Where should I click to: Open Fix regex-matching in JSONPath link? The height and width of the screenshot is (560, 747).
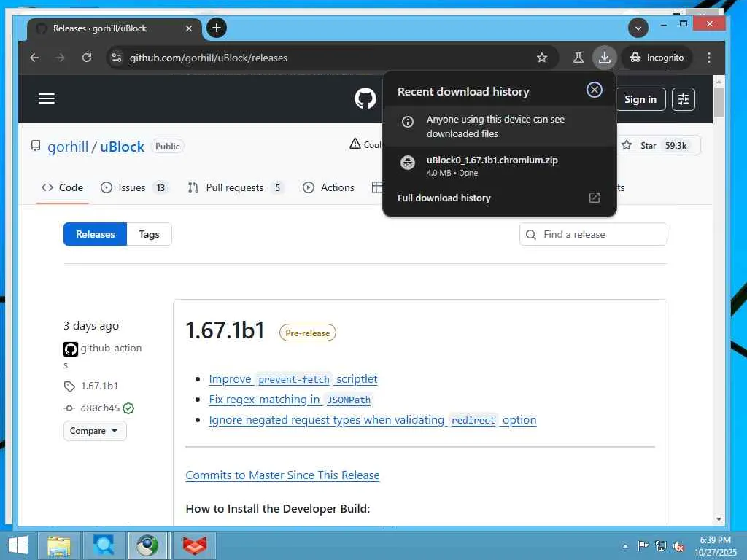click(x=290, y=400)
